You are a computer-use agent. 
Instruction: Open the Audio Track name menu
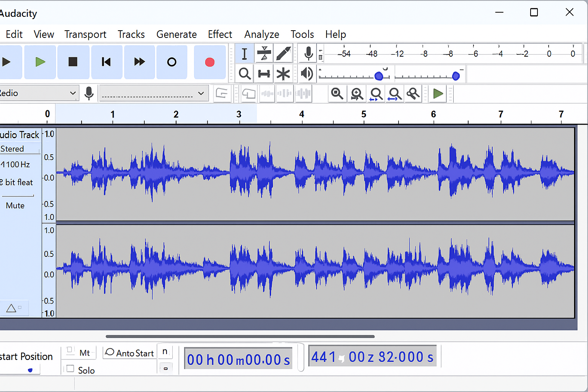click(20, 135)
